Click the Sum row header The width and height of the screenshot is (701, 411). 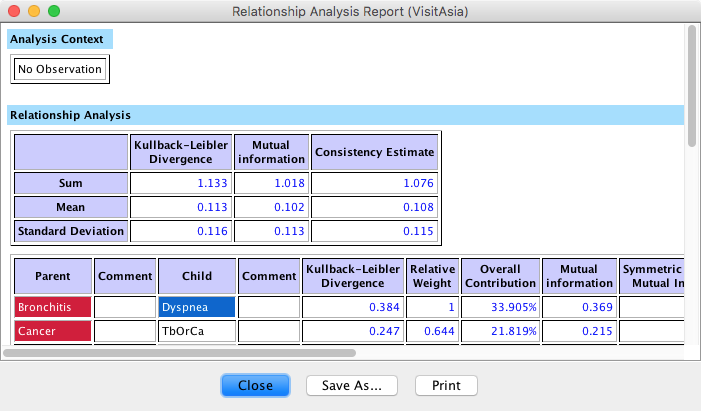[70, 183]
